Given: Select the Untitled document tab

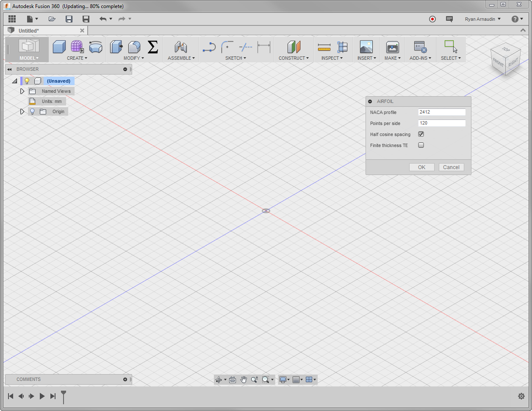Looking at the screenshot, I should click(29, 30).
